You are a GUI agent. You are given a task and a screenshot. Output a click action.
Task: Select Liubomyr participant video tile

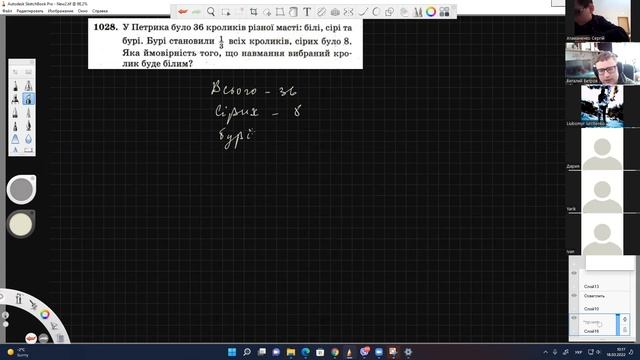(602, 106)
